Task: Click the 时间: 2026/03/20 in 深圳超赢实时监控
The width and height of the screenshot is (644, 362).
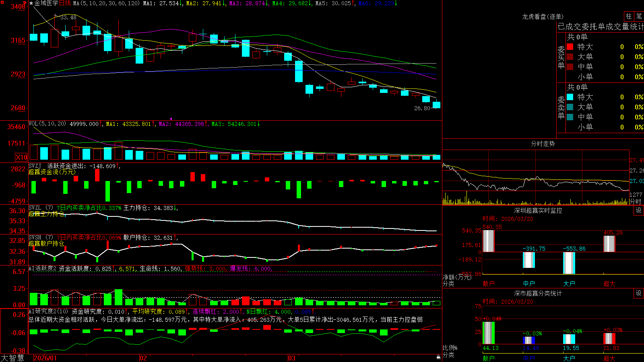Action: pyautogui.click(x=508, y=219)
